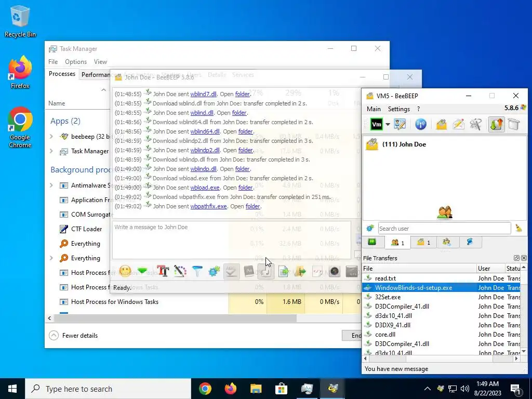Switch to the yellow envelope chats tab showing 1
The width and height of the screenshot is (532, 399).
(x=423, y=242)
